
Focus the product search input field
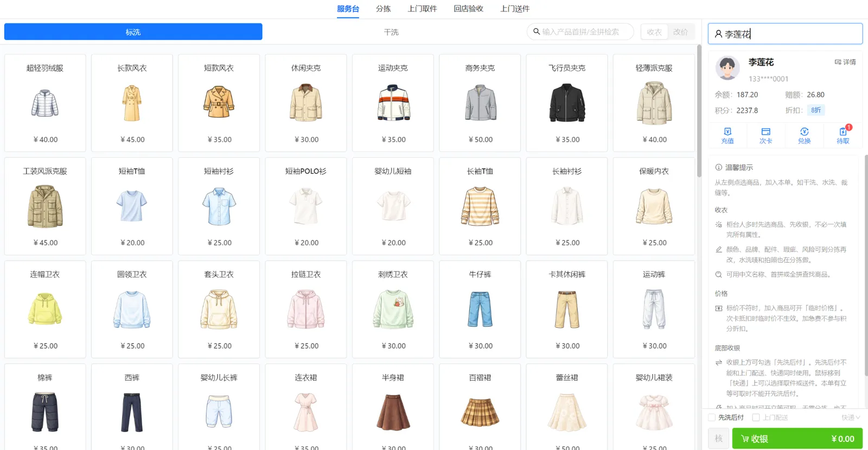580,31
